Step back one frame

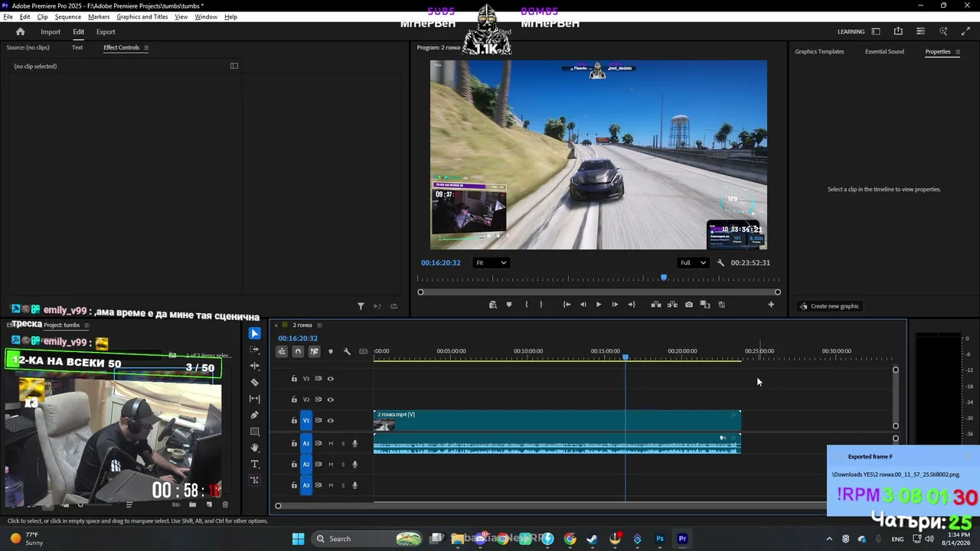point(583,305)
